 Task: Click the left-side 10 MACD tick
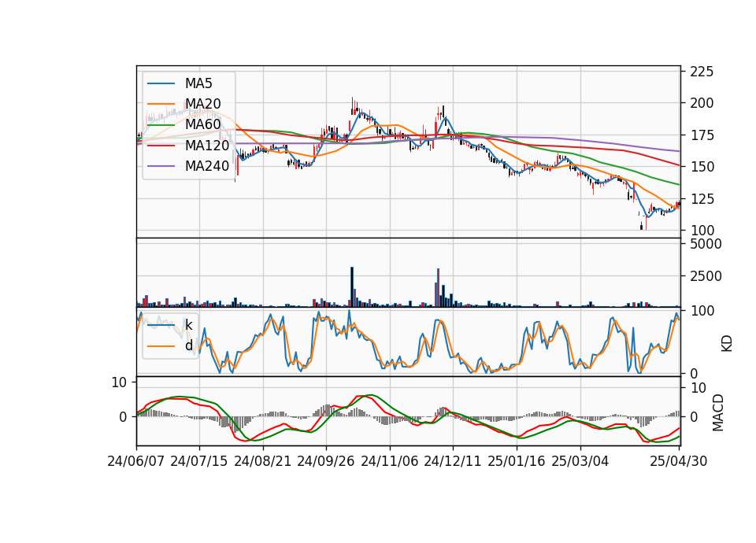click(119, 382)
